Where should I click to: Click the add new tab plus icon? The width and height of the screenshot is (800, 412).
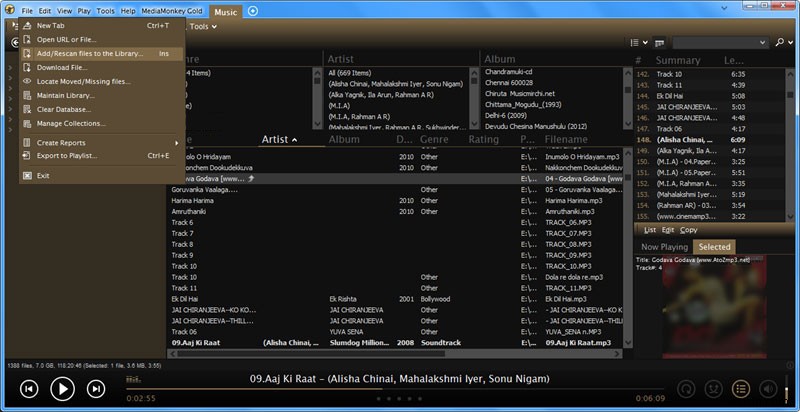pyautogui.click(x=253, y=11)
